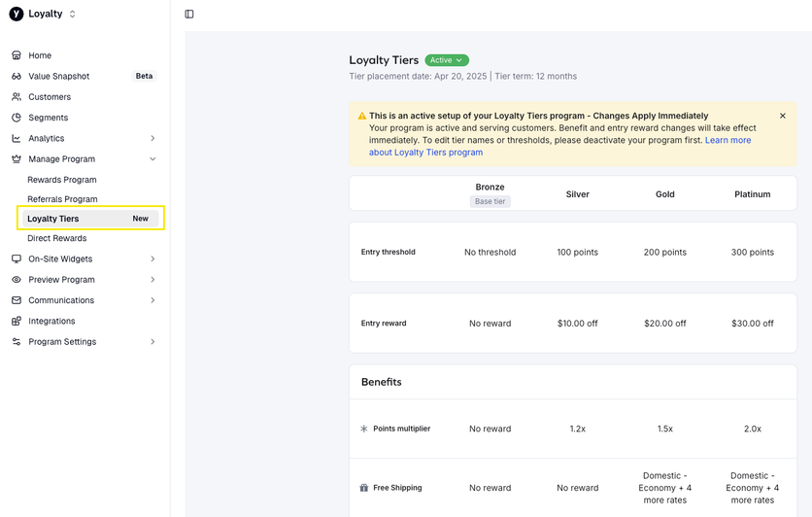Image resolution: width=812 pixels, height=517 pixels.
Task: Click Gold's Domestic Economy free shipping value
Action: coord(665,488)
